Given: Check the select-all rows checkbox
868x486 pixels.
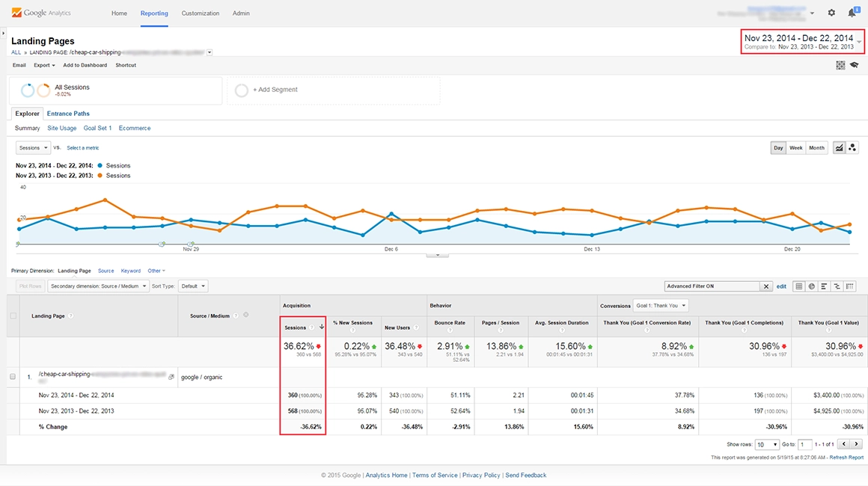Looking at the screenshot, I should 13,316.
